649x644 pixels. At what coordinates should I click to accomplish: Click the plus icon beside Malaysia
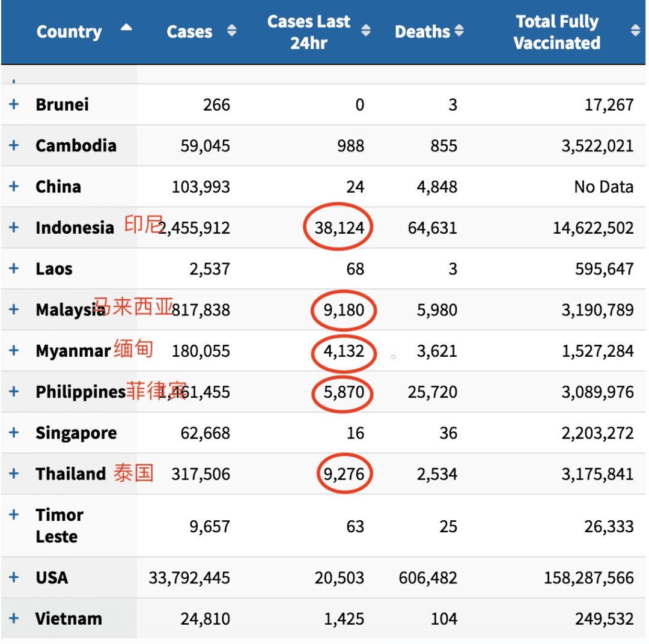click(14, 309)
